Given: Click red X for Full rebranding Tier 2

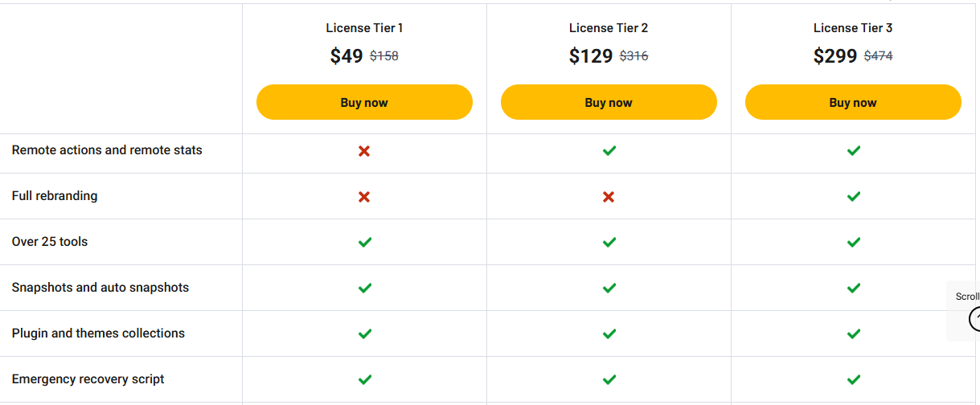Looking at the screenshot, I should click(x=609, y=197).
